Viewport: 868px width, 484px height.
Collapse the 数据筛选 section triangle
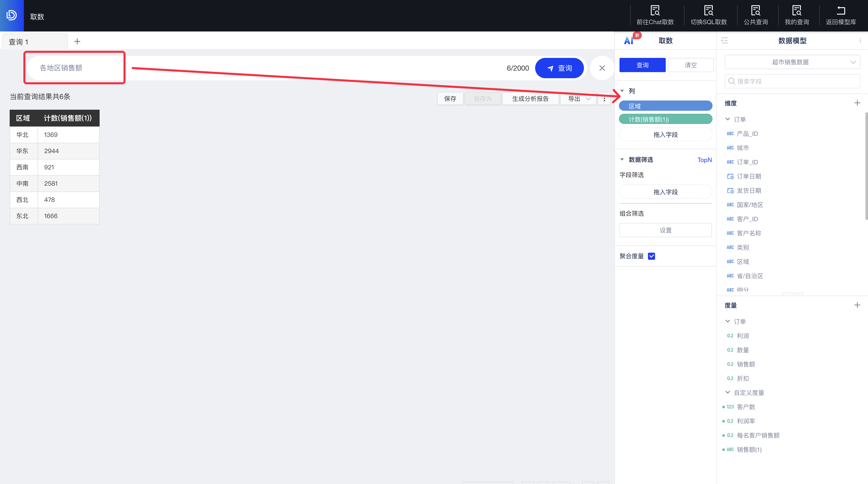pos(622,159)
